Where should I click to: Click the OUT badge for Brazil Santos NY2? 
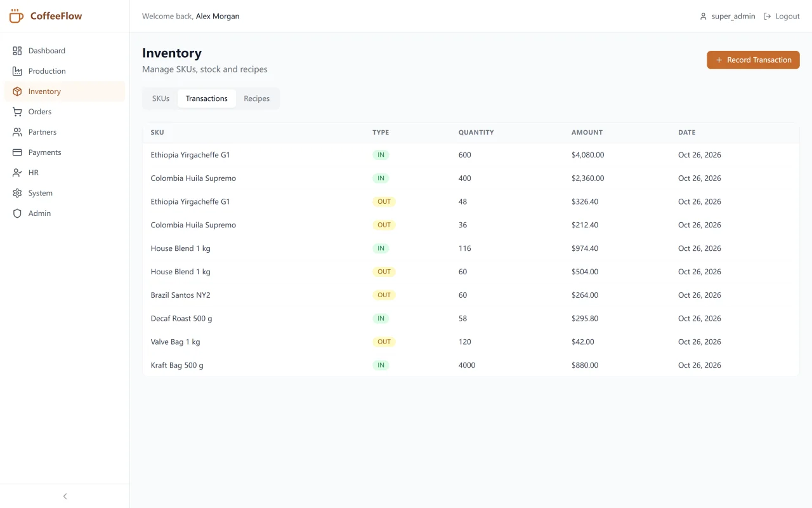pos(384,295)
